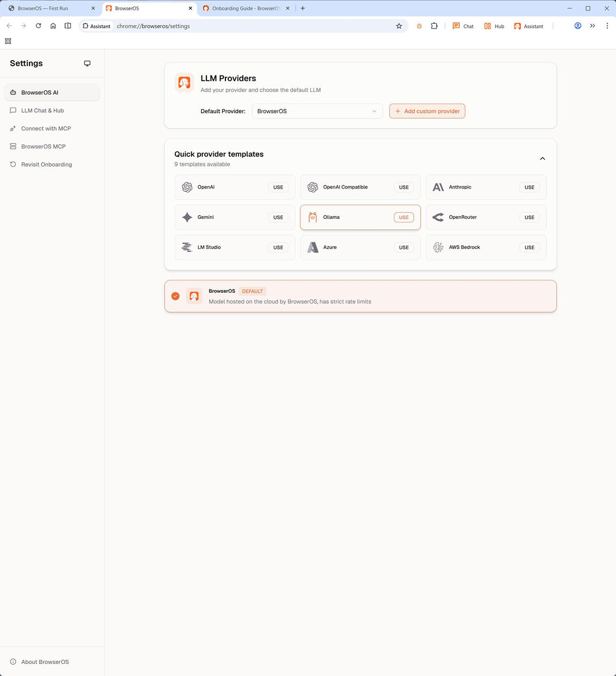
Task: Click Add custom provider button
Action: 427,111
